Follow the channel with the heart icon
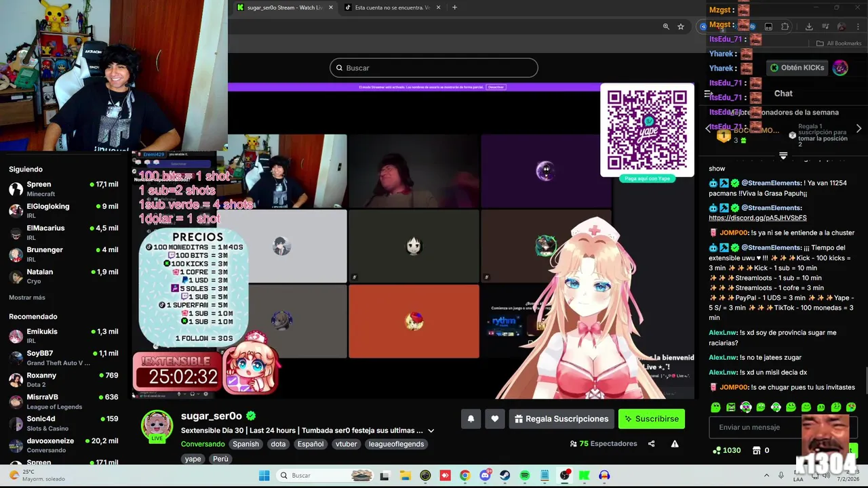Viewport: 868px width, 488px height. pos(495,419)
